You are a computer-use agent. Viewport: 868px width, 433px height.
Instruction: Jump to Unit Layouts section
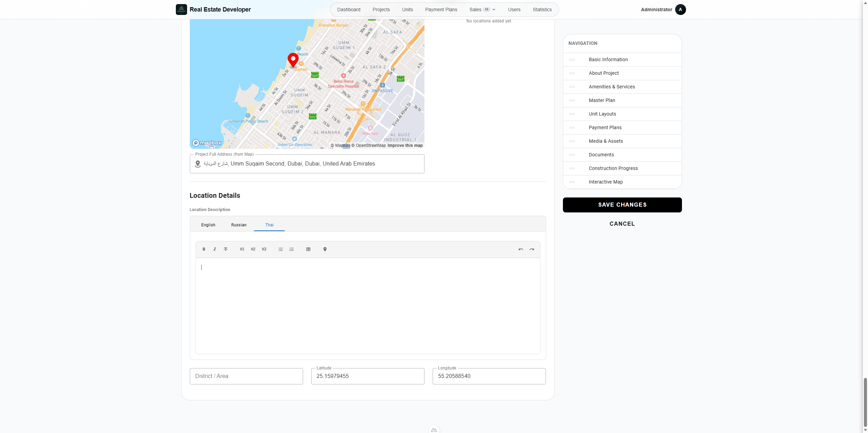point(622,114)
